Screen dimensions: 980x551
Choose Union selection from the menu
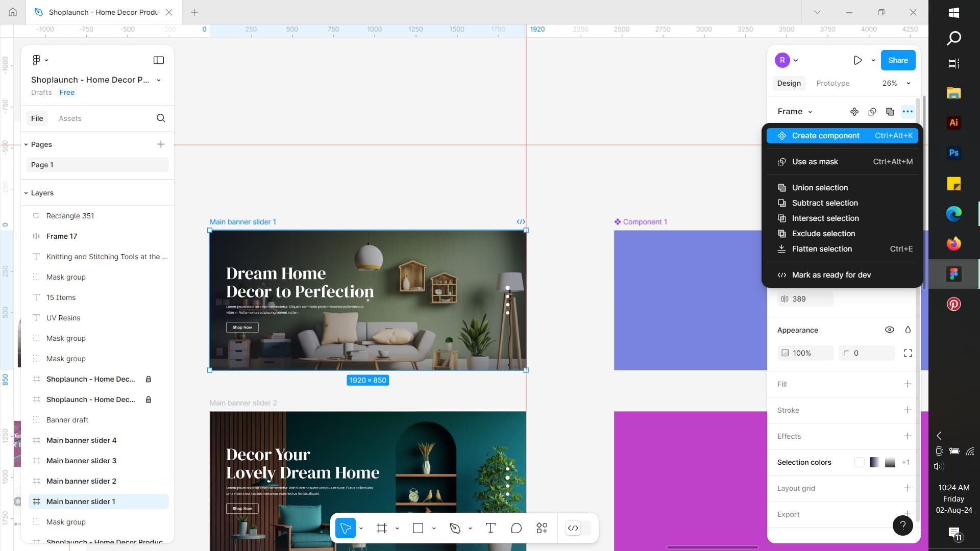(842, 188)
